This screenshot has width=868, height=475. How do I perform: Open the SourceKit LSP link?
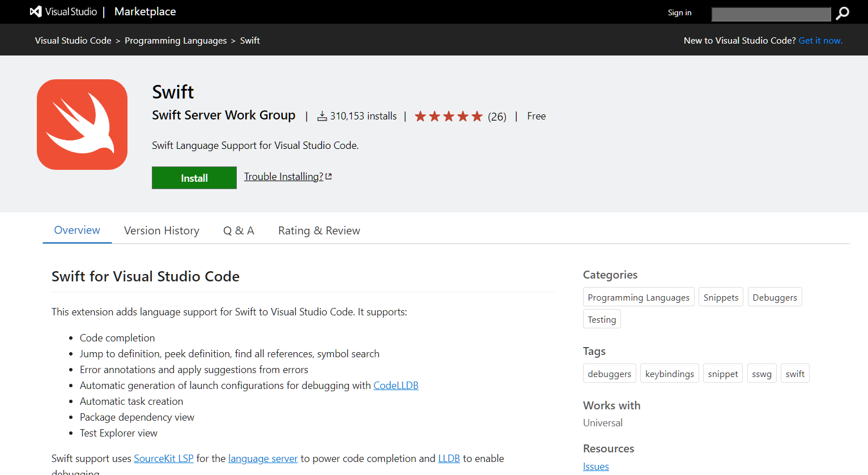click(164, 459)
